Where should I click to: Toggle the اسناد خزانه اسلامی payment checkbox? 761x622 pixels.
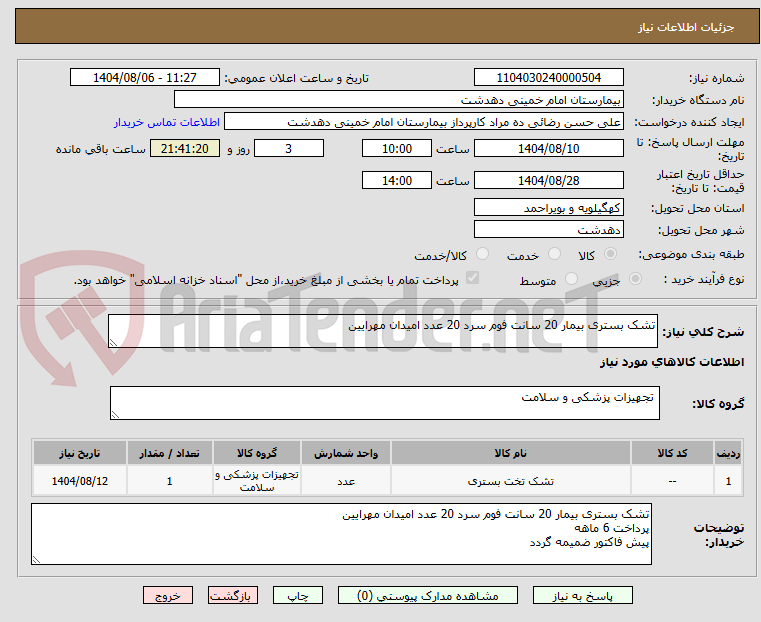(x=472, y=278)
